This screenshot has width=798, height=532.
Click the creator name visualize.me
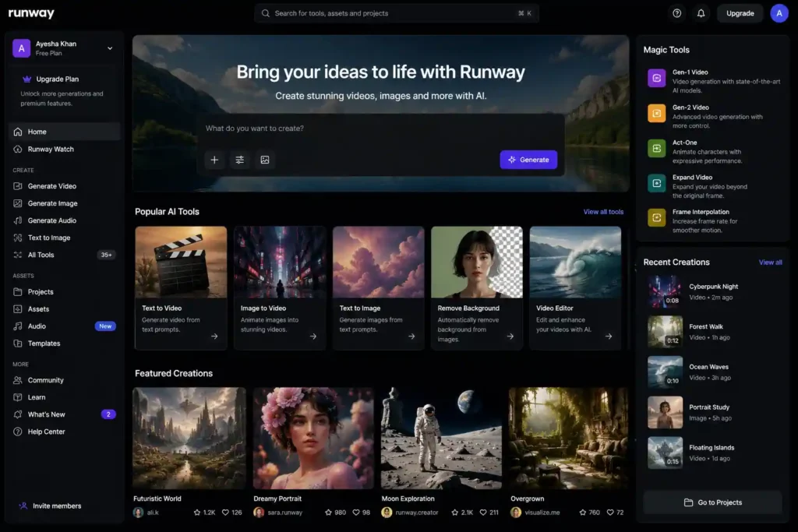click(x=542, y=513)
